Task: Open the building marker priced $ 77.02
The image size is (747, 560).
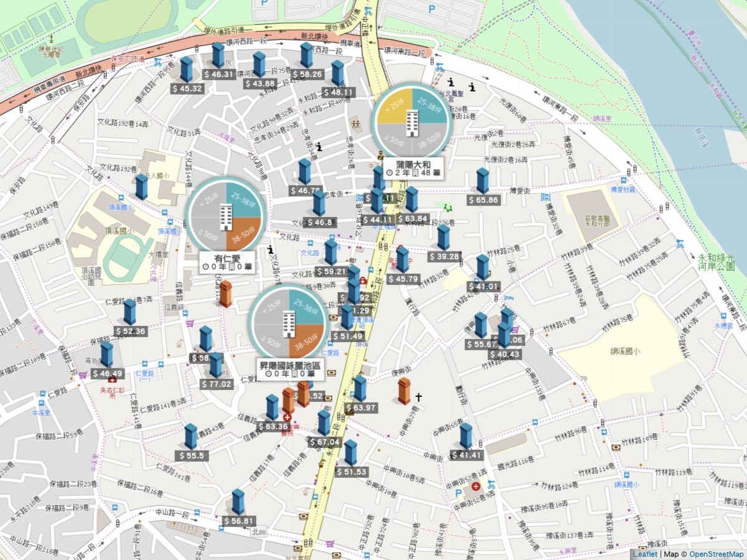Action: [215, 365]
